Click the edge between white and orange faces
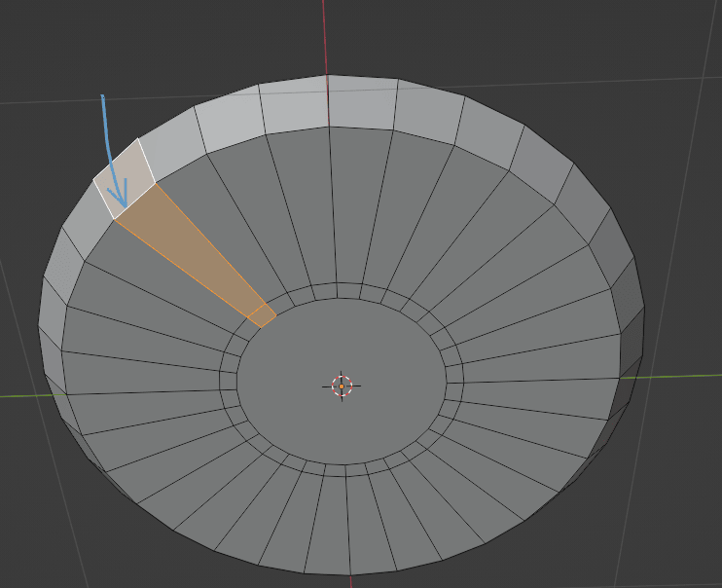The image size is (722, 588). 134,200
